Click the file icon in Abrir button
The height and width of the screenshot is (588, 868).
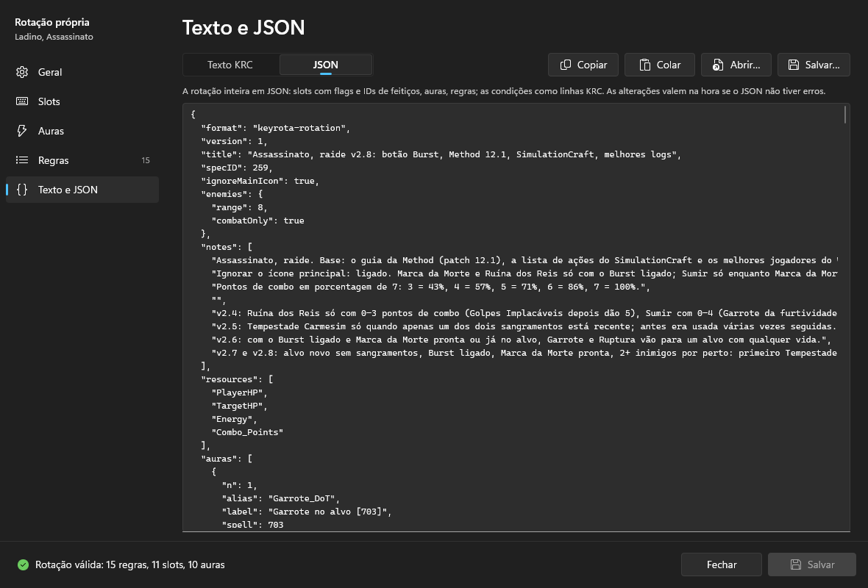click(x=717, y=65)
